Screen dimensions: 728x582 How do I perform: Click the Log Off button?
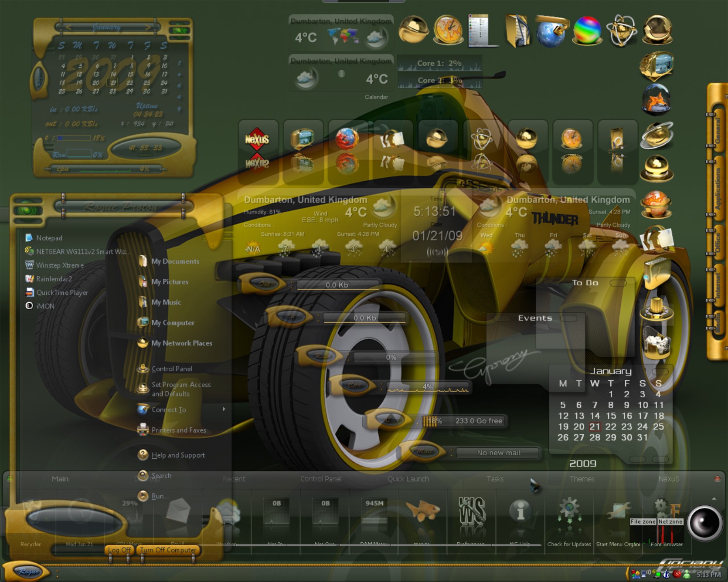(119, 550)
